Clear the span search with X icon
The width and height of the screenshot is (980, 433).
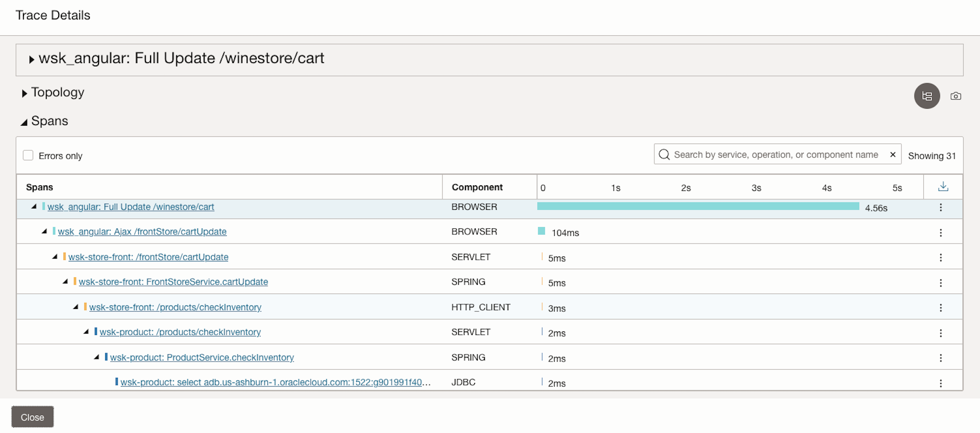pyautogui.click(x=893, y=155)
